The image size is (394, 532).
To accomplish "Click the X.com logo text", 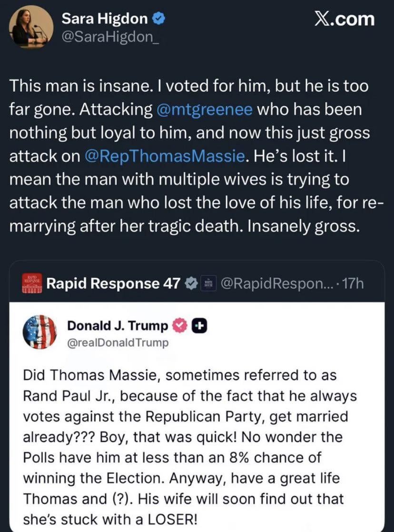I will [345, 20].
